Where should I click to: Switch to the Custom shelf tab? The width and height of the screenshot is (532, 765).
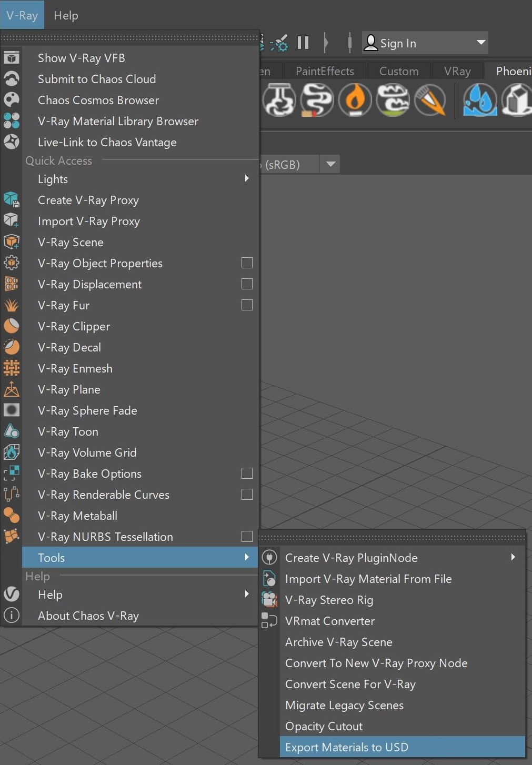pos(399,71)
